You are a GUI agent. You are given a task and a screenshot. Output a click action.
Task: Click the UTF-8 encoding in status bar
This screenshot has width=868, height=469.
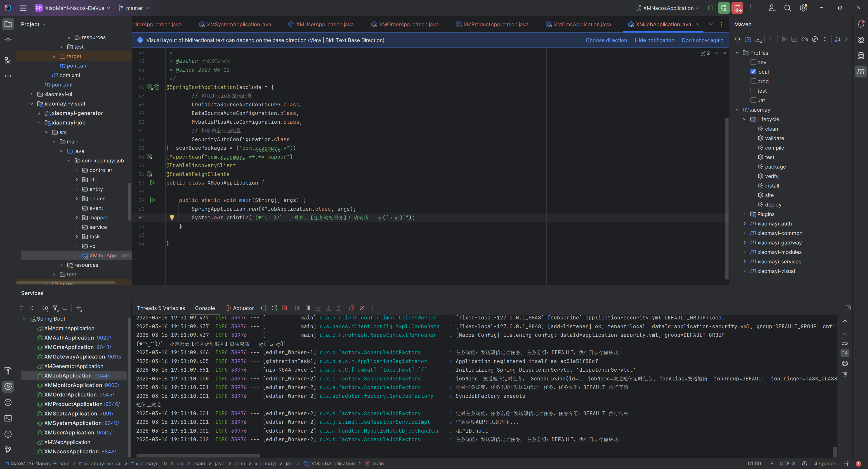[787, 464]
